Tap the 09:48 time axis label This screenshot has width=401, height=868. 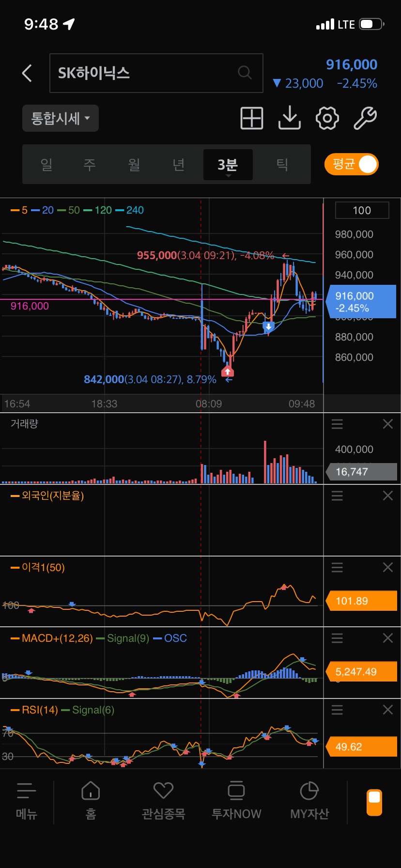tap(302, 403)
